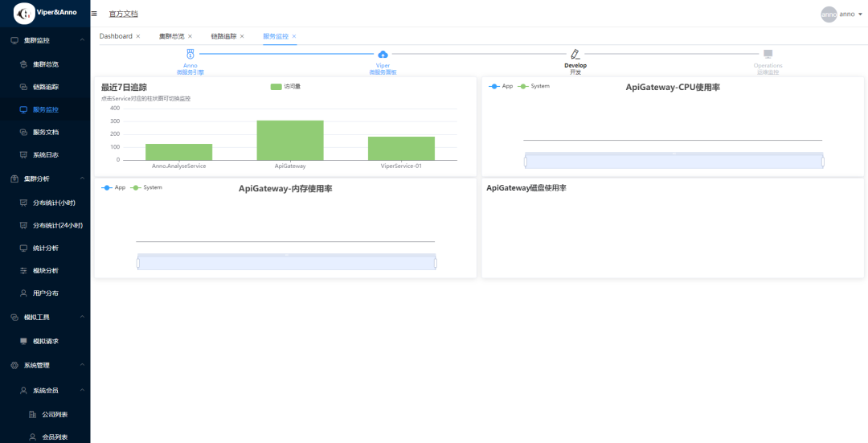Image resolution: width=868 pixels, height=443 pixels.
Task: Close the 集群总览 tab
Action: pos(190,36)
